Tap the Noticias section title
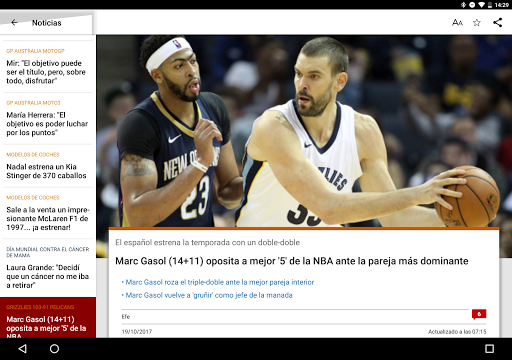512x360 pixels. (47, 23)
